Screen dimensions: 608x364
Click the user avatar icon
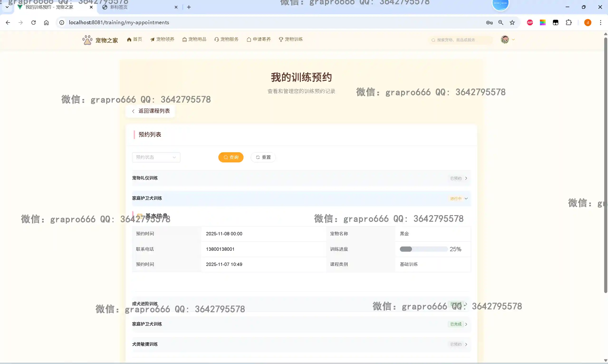point(505,39)
